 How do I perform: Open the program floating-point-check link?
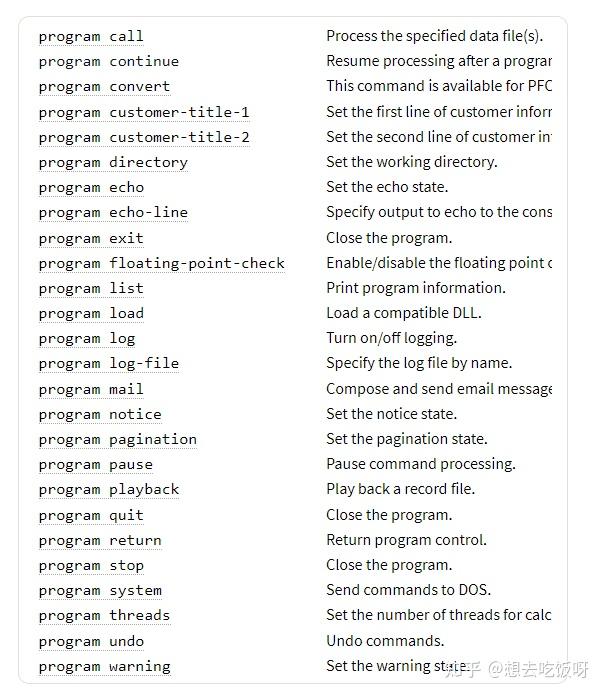[x=161, y=263]
